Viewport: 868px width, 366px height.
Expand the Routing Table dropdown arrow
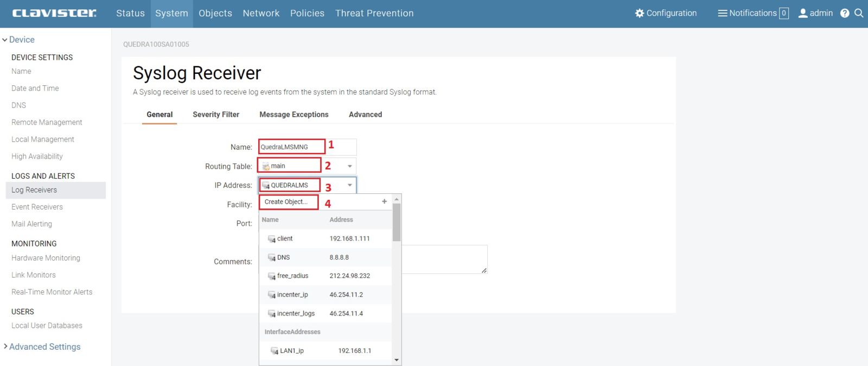(350, 166)
